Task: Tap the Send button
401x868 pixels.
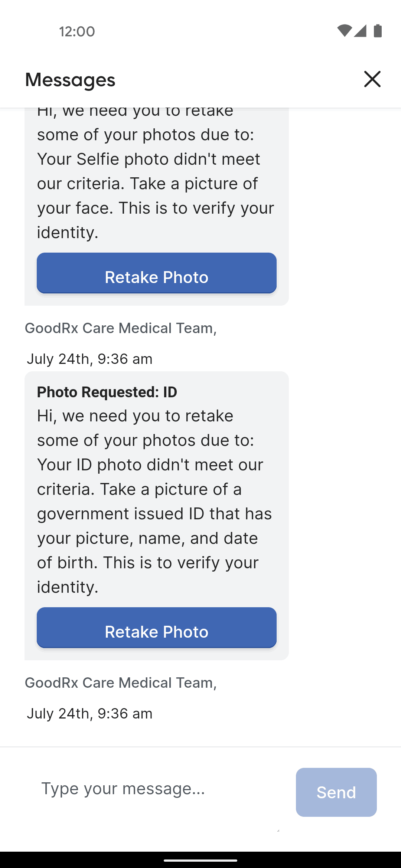Action: point(336,792)
